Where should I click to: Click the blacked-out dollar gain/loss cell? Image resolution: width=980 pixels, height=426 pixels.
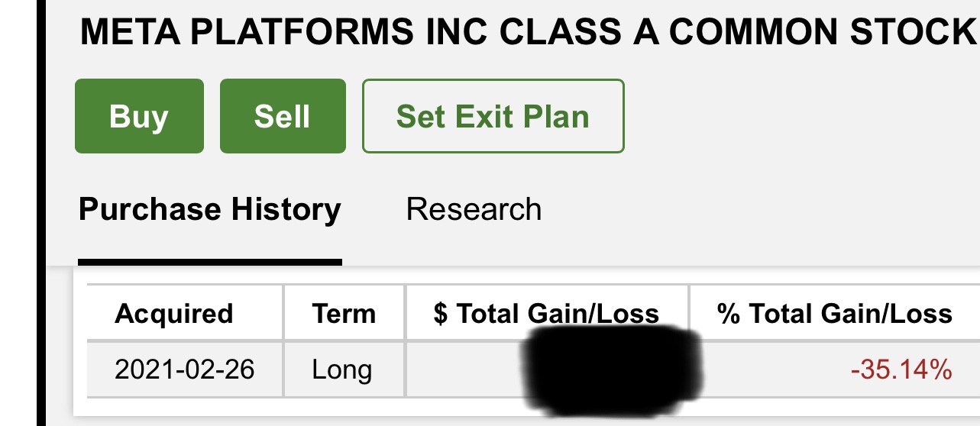(x=547, y=370)
